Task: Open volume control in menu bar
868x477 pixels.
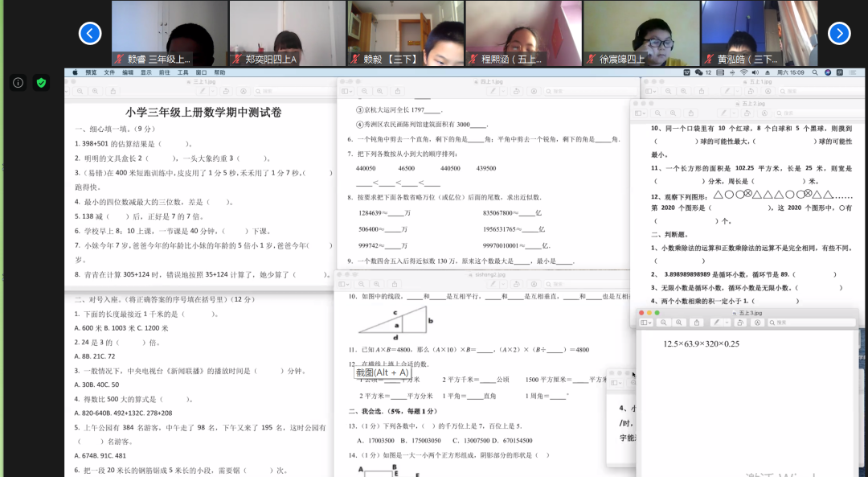Action: 755,72
